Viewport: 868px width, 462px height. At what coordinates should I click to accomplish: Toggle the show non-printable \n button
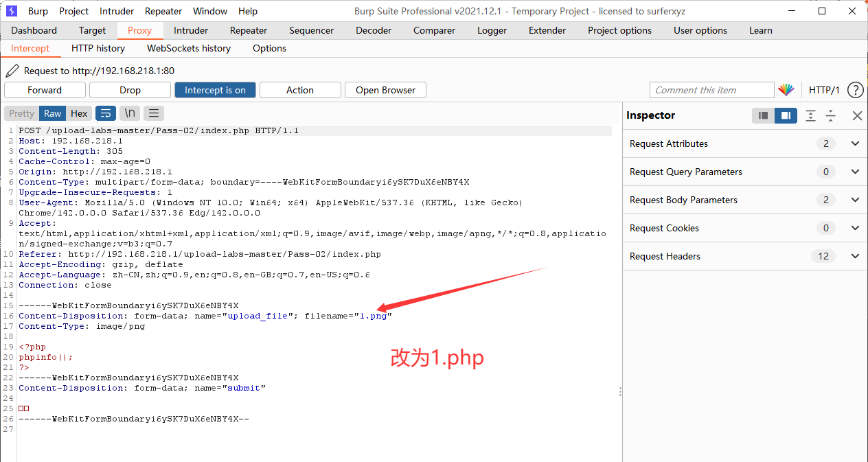click(129, 113)
